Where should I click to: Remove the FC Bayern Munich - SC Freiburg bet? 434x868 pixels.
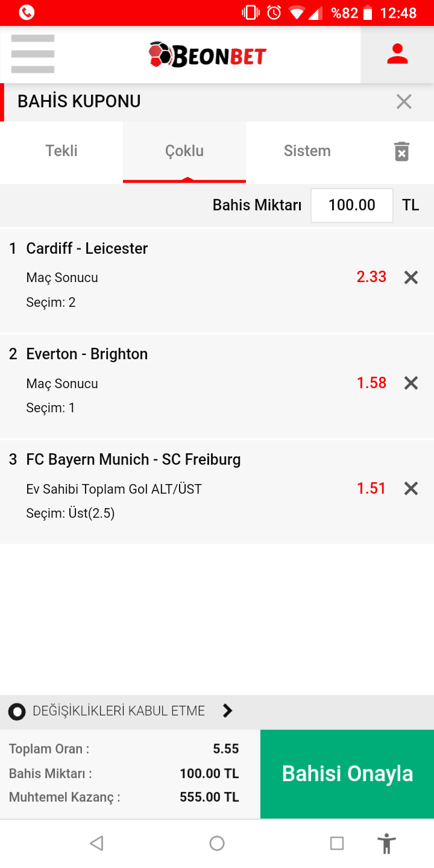[x=411, y=488]
